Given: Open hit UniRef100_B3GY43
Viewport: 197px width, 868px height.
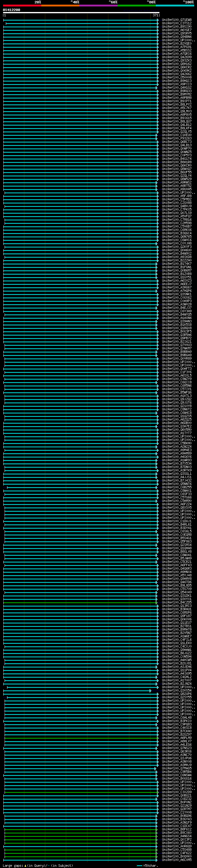Looking at the screenshot, I should click(x=176, y=819).
